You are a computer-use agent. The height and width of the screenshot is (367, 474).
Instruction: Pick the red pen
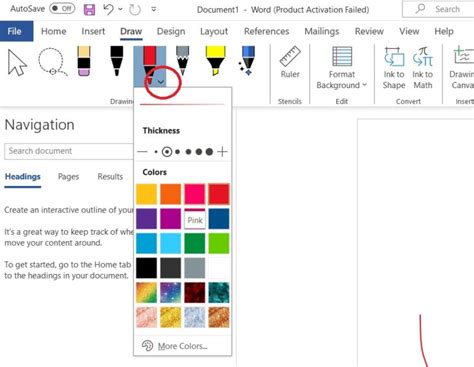[x=150, y=62]
